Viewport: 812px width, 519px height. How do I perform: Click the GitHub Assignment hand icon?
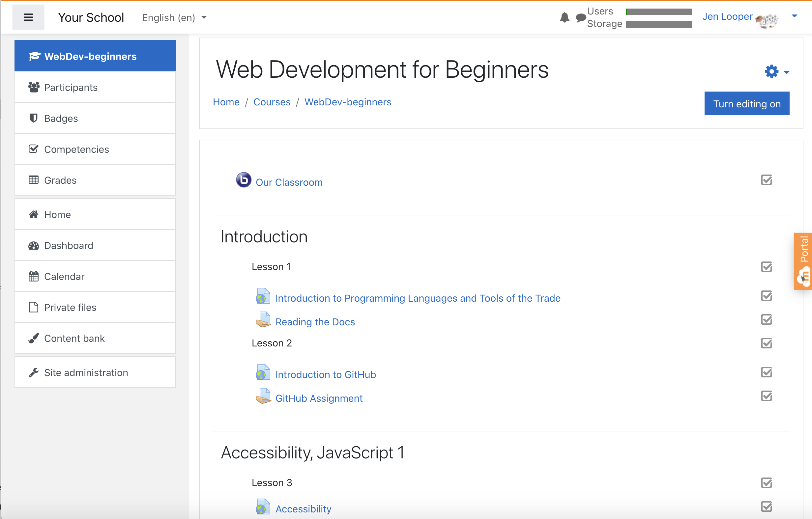tap(263, 396)
